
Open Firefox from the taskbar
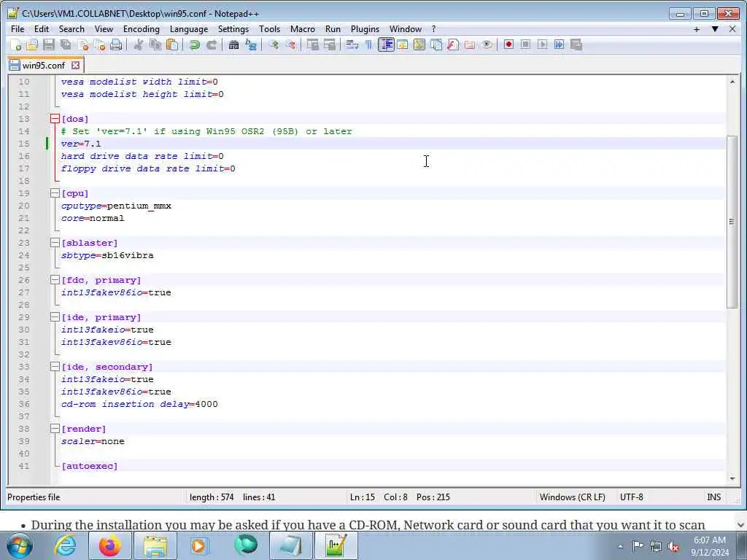coord(109,545)
